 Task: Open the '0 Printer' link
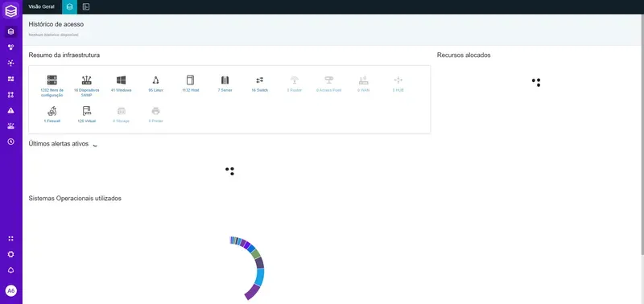155,121
